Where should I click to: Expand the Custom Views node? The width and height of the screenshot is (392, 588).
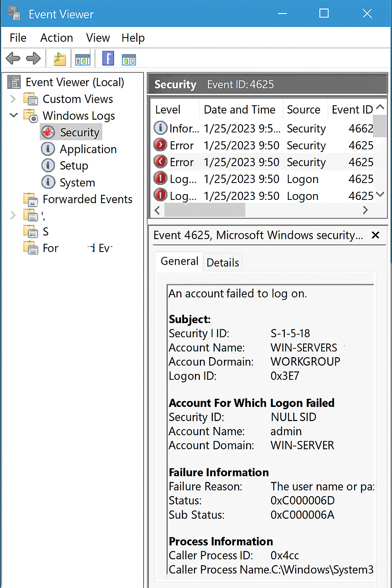click(x=13, y=99)
